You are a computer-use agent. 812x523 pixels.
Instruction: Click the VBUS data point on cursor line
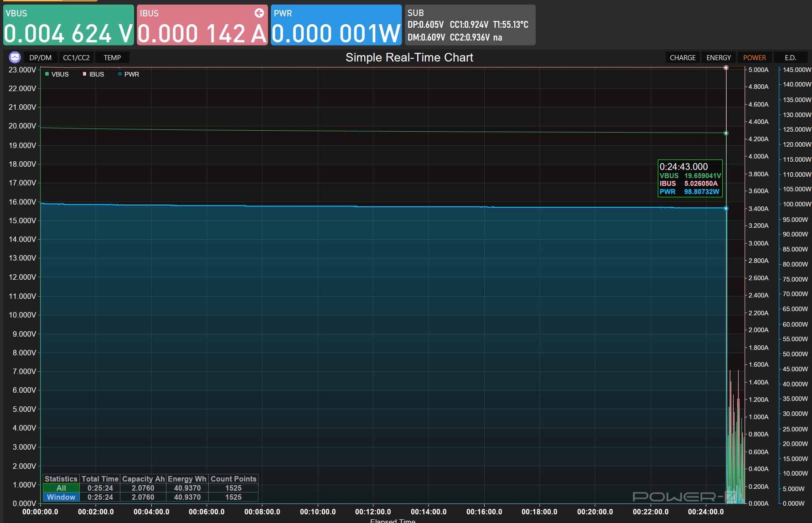726,133
